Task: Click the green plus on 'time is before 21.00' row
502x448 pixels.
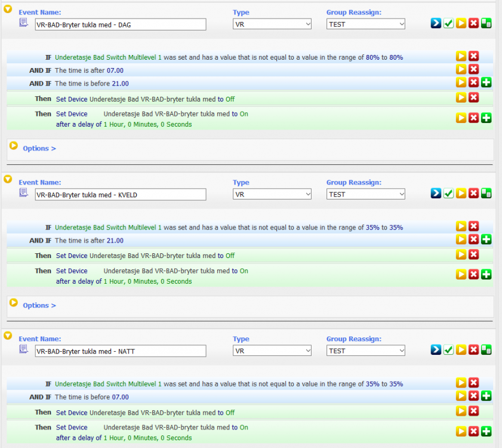Action: 486,82
